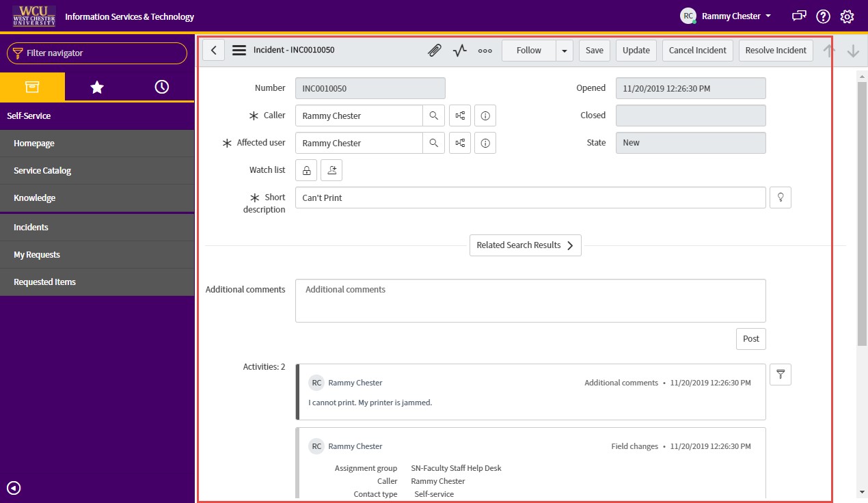This screenshot has width=868, height=503.
Task: Click the activity filter funnel icon
Action: [780, 375]
